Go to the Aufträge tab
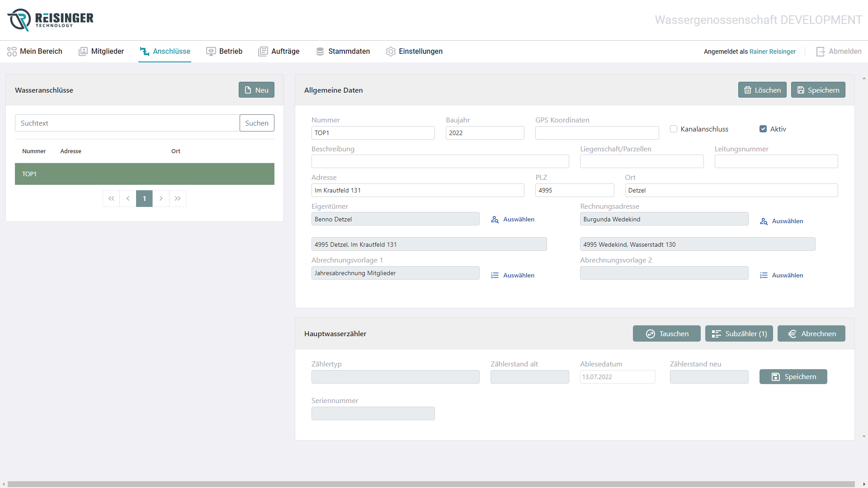The image size is (868, 488). [x=279, y=52]
